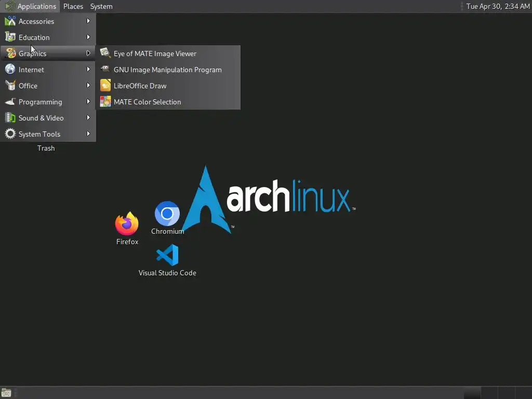This screenshot has width=532, height=399.
Task: Launch GNU Image Manipulation Program entry
Action: (x=168, y=70)
